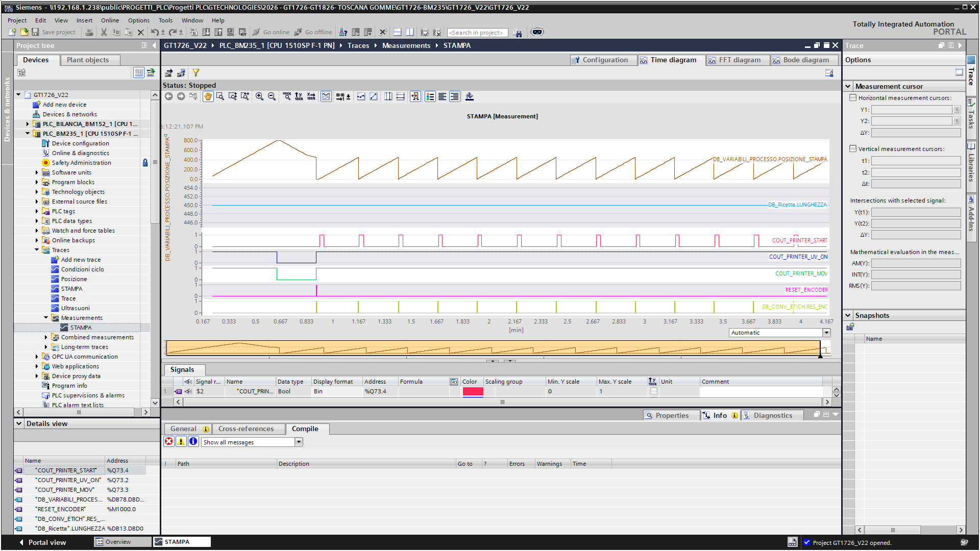Click the print icon in main toolbar

(89, 32)
